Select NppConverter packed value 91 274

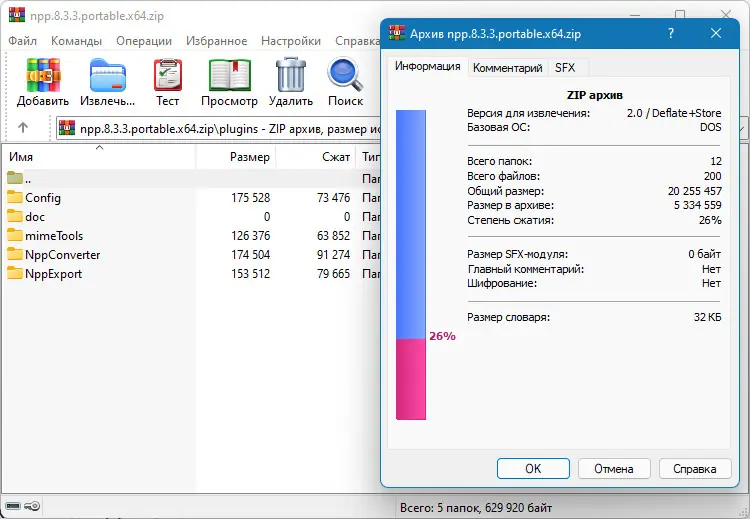(333, 255)
